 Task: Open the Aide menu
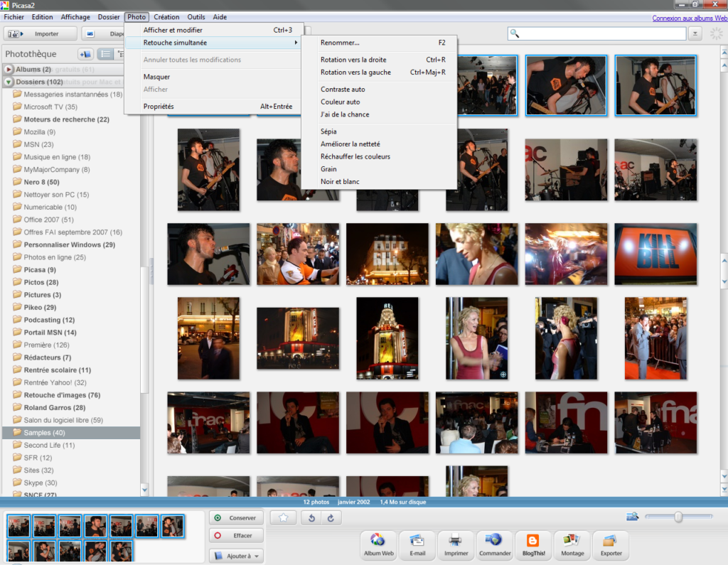point(220,17)
